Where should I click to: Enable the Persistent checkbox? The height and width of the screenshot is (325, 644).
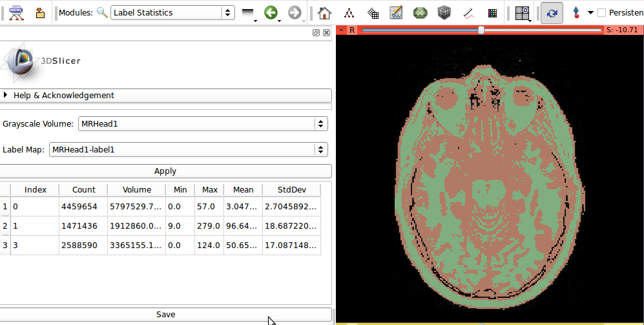point(602,13)
